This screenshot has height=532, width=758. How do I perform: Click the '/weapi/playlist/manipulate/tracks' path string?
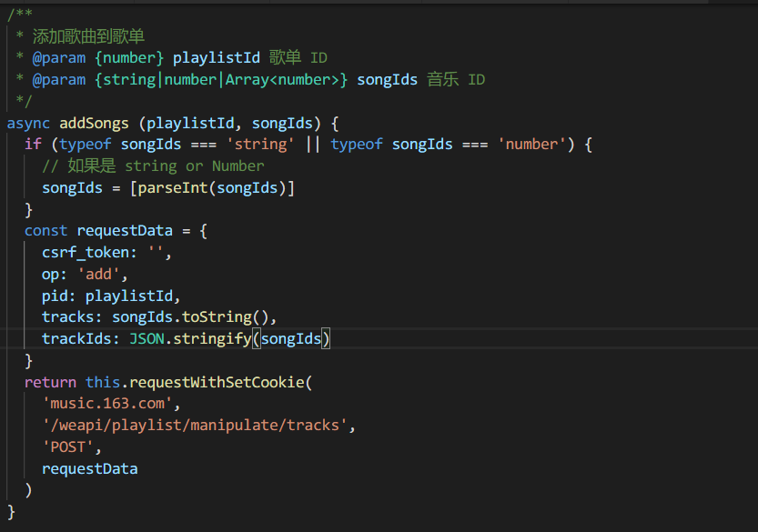click(x=195, y=426)
